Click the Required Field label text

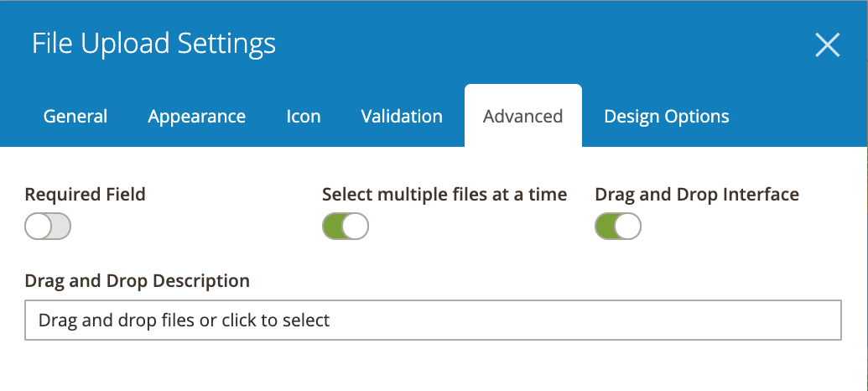click(86, 195)
